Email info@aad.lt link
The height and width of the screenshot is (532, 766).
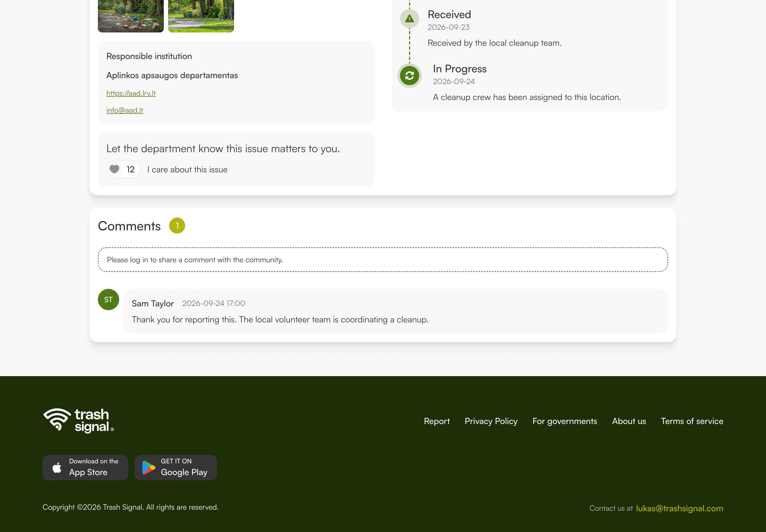[125, 110]
